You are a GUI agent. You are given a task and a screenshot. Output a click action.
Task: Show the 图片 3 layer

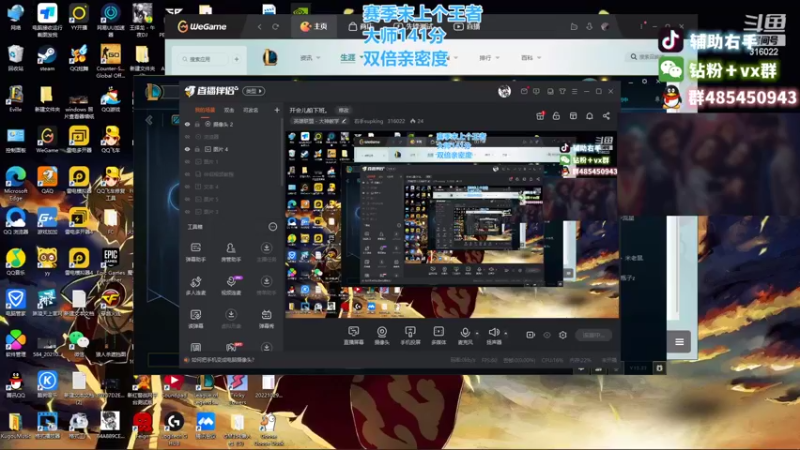187,212
